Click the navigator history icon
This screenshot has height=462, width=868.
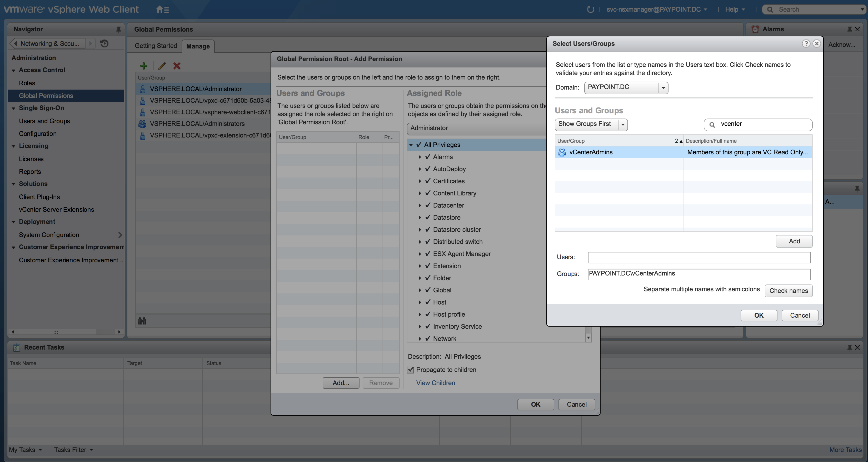[104, 44]
